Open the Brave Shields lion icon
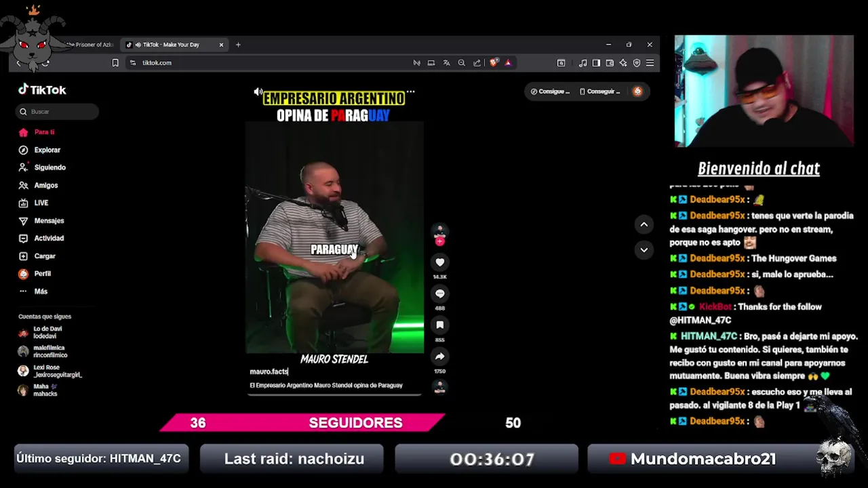 click(x=494, y=62)
